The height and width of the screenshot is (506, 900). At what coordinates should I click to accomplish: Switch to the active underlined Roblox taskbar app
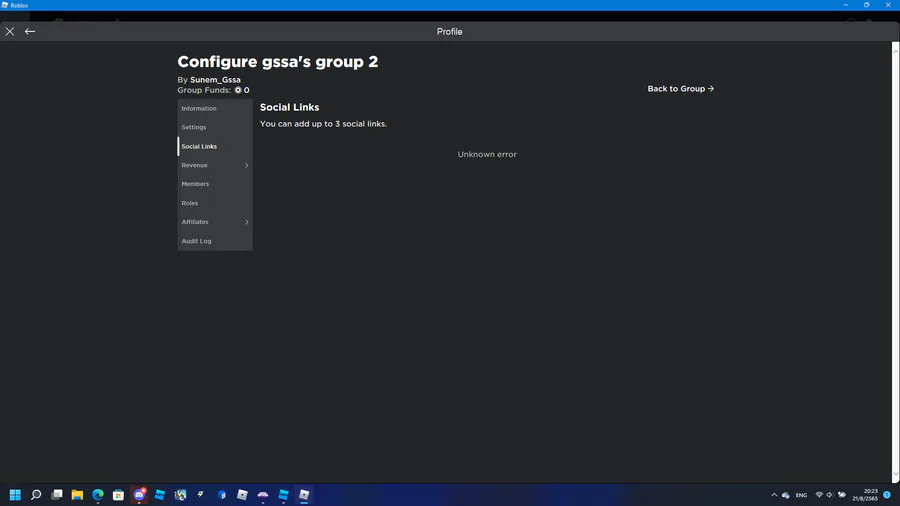pyautogui.click(x=304, y=495)
